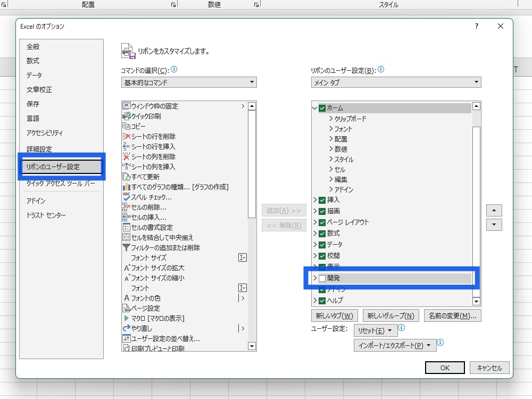Image resolution: width=532 pixels, height=399 pixels.
Task: Click the Freeze Panes command icon
Action: [x=127, y=106]
